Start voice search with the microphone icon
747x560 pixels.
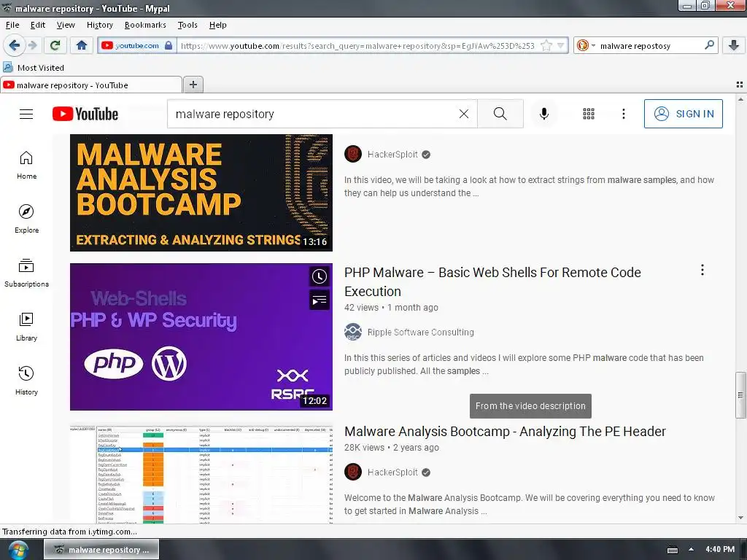(544, 114)
